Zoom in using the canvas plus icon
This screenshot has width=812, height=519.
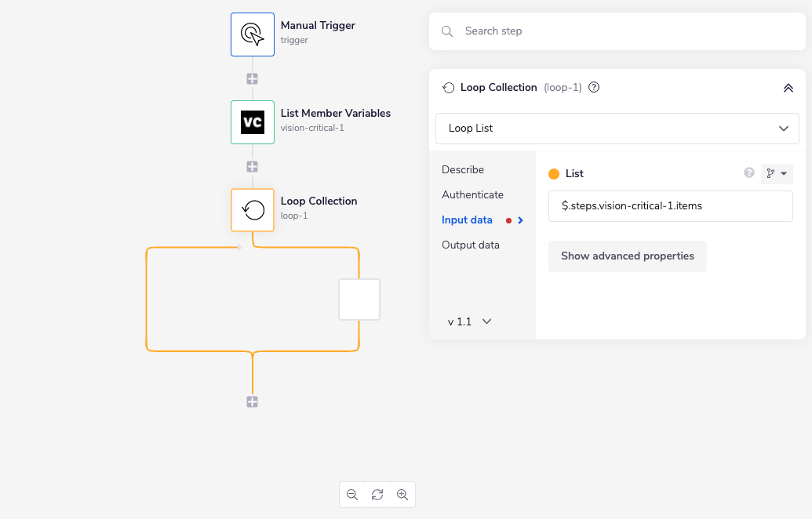(402, 495)
